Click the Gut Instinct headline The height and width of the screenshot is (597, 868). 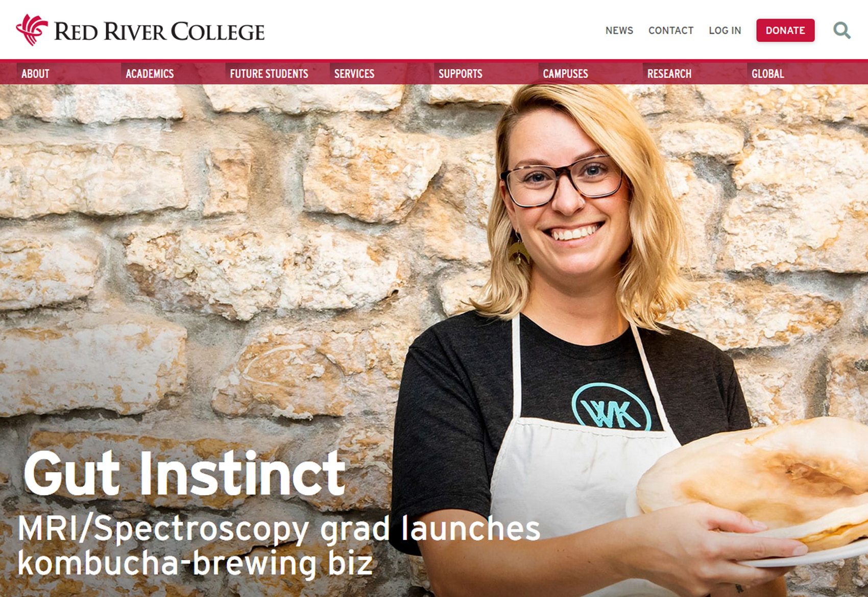(x=184, y=474)
